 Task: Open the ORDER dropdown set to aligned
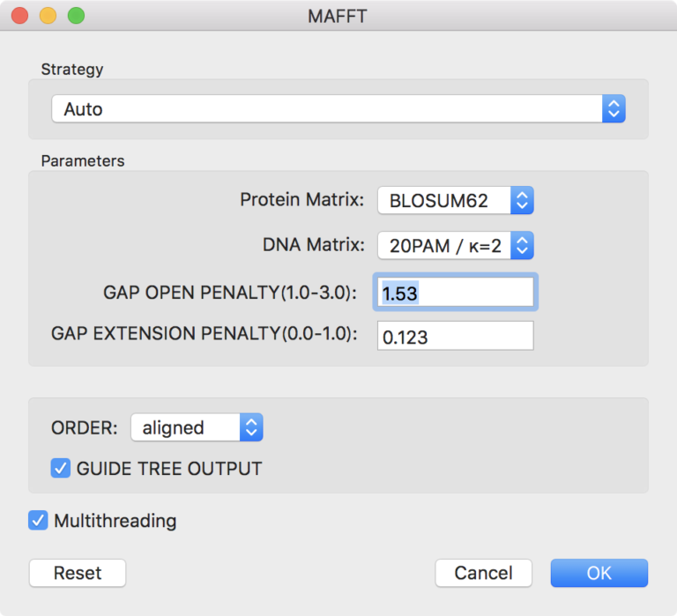197,427
